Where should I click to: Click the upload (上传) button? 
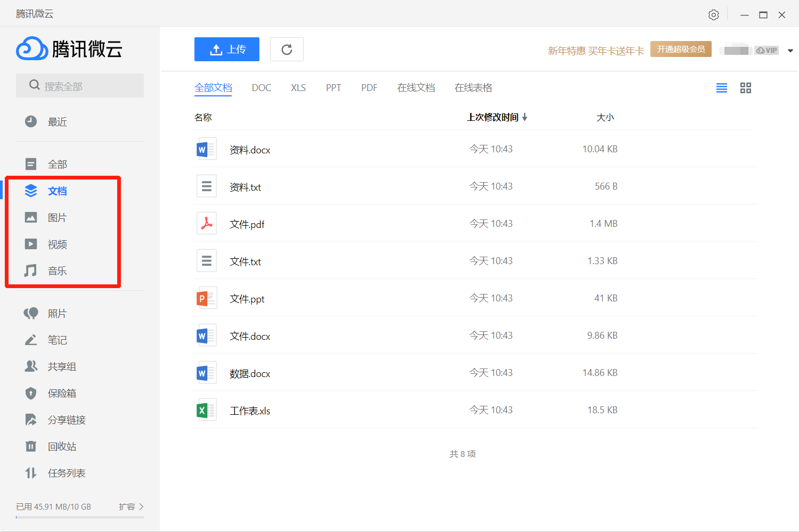point(227,50)
